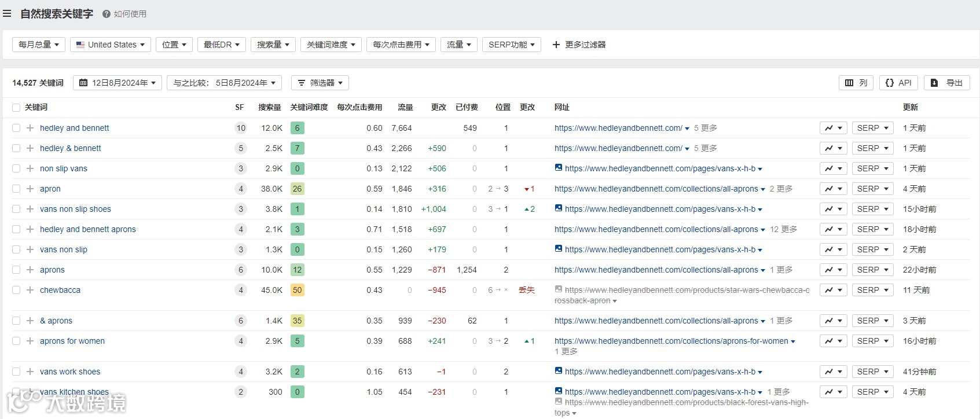980x419 pixels.
Task: Click the 导出 export button
Action: [x=947, y=83]
